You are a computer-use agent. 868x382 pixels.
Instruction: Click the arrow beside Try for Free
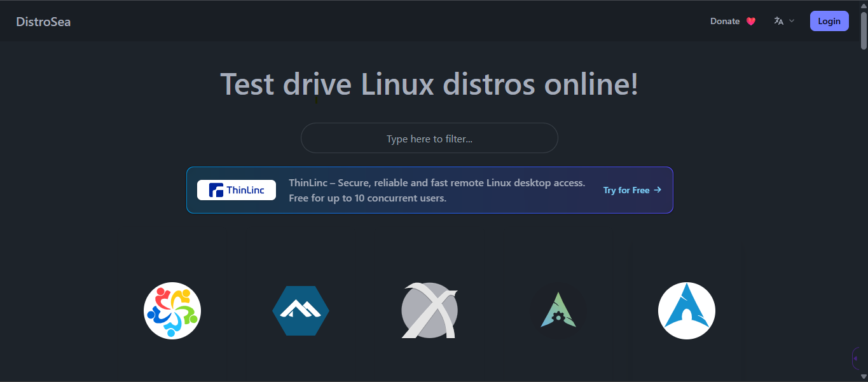click(x=658, y=190)
